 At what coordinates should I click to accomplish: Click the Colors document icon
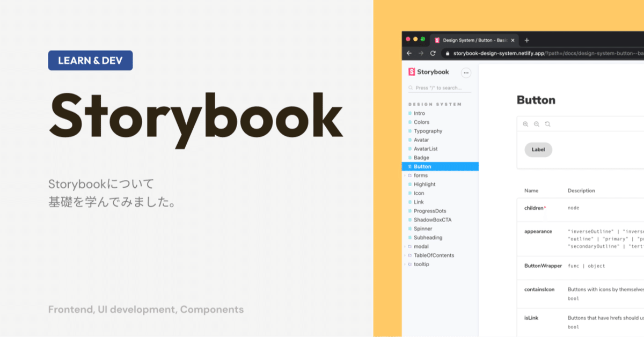point(410,122)
